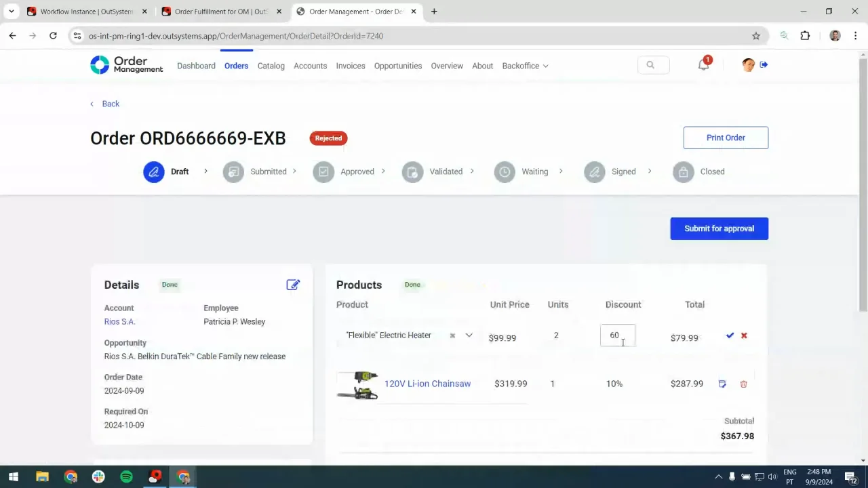Click the $367.98 subtotal value
Viewport: 868px width, 488px height.
[x=737, y=436]
